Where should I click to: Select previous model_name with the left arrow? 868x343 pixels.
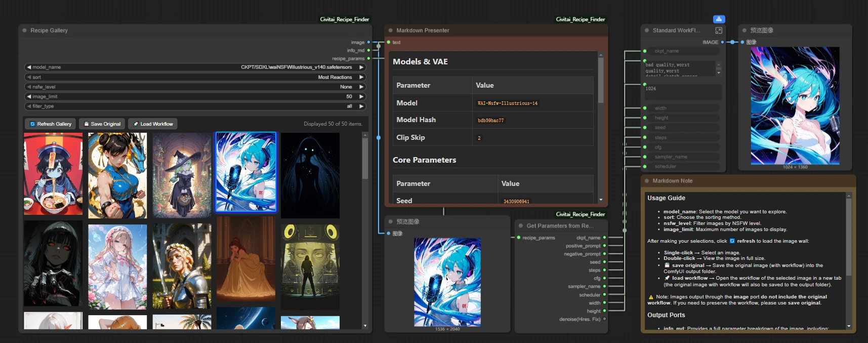pyautogui.click(x=29, y=67)
